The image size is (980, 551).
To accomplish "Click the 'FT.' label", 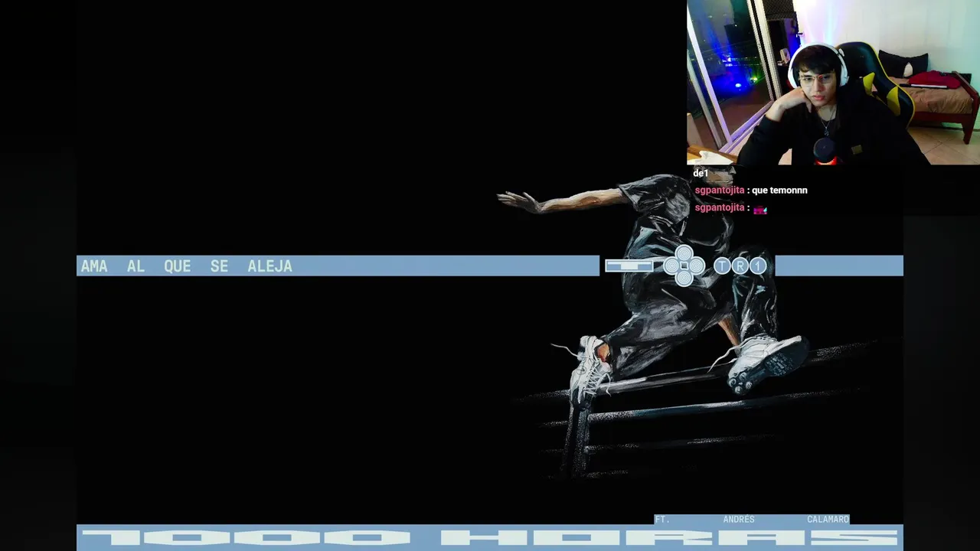I will click(x=662, y=519).
